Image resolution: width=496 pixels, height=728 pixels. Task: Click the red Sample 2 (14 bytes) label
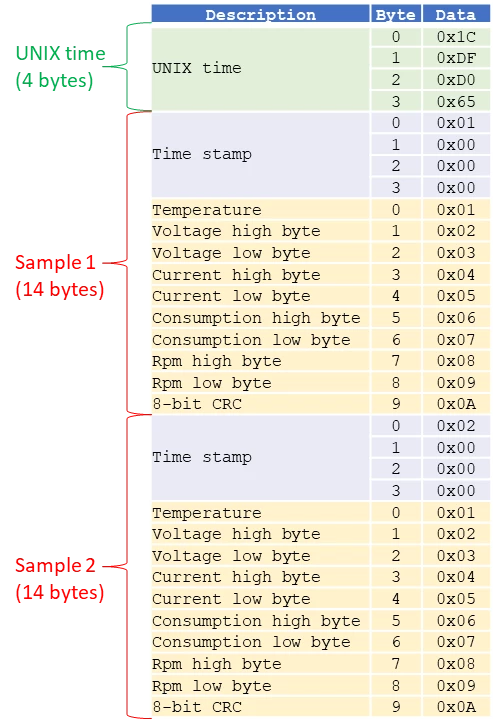(x=59, y=578)
